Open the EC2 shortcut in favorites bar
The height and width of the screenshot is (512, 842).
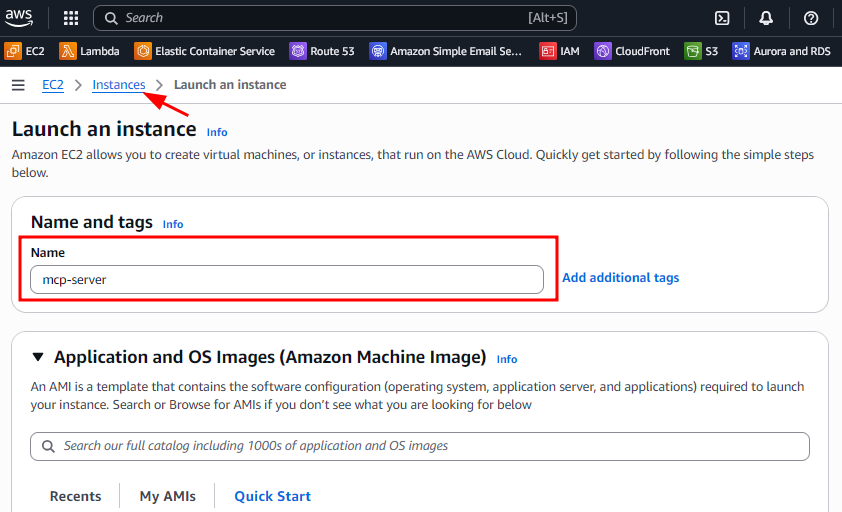pos(25,51)
